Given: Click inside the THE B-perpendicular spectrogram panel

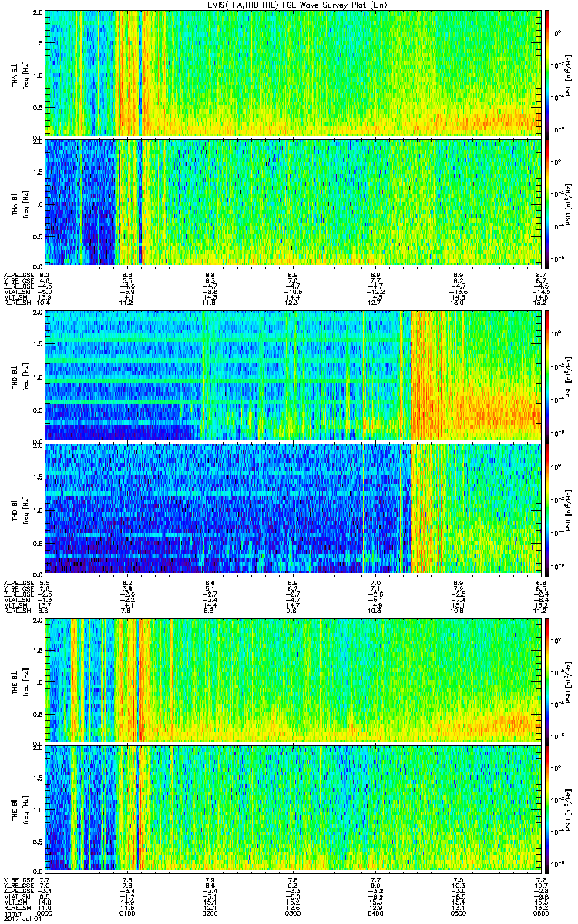Looking at the screenshot, I should [292, 681].
